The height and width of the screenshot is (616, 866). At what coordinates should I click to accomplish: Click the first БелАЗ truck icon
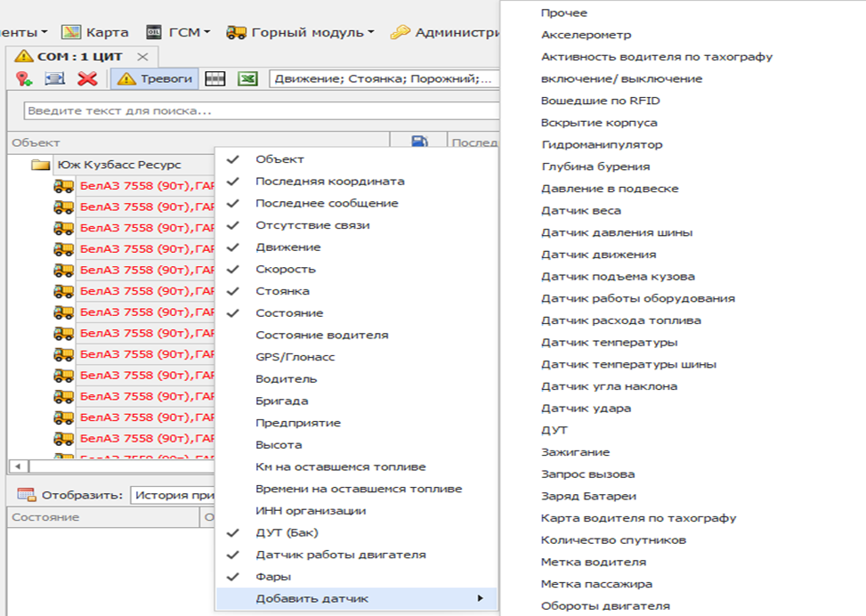(x=63, y=187)
